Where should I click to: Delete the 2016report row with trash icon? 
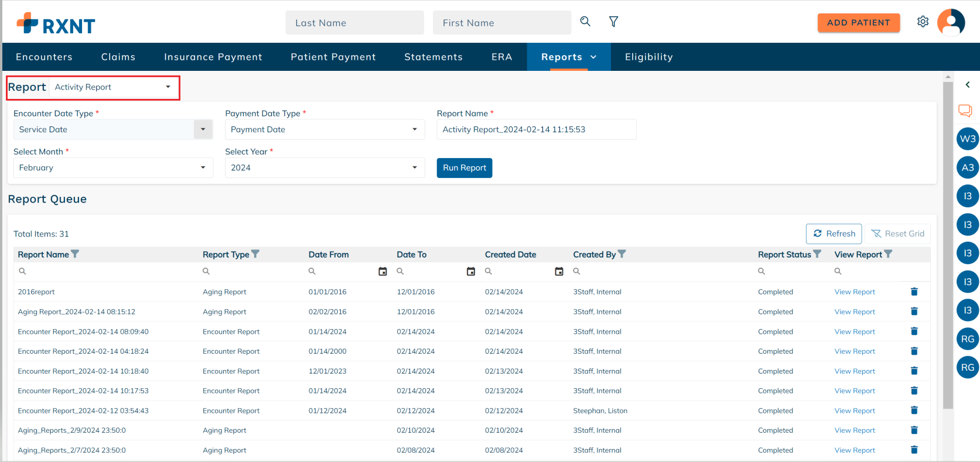[x=914, y=292]
